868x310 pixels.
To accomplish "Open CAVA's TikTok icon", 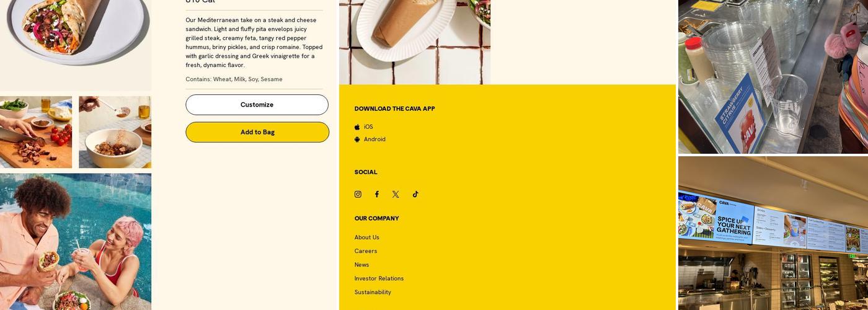I will pos(415,194).
